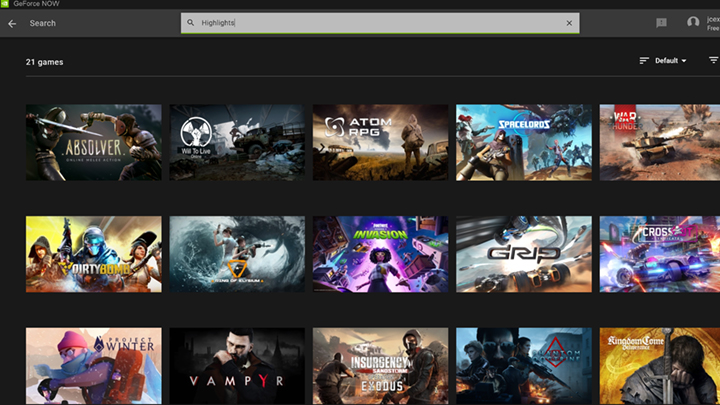This screenshot has height=405, width=720.
Task: Expand the Default sort dropdown
Action: click(670, 61)
